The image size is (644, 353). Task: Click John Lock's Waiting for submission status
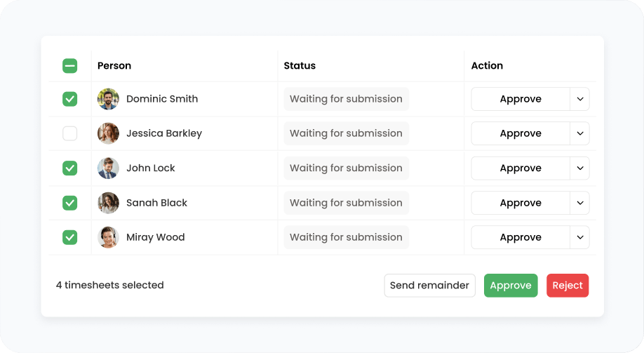[347, 168]
